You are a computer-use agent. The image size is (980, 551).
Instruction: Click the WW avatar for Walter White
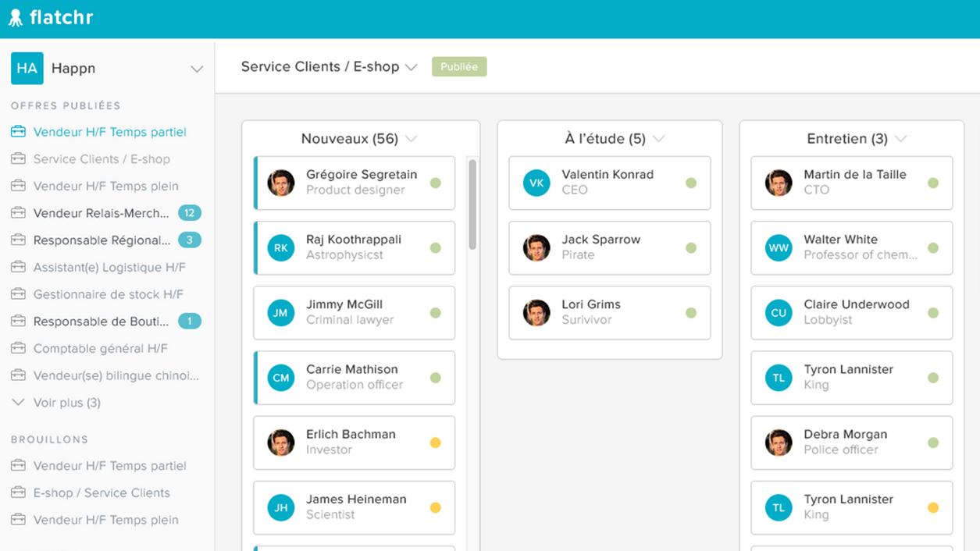coord(779,248)
